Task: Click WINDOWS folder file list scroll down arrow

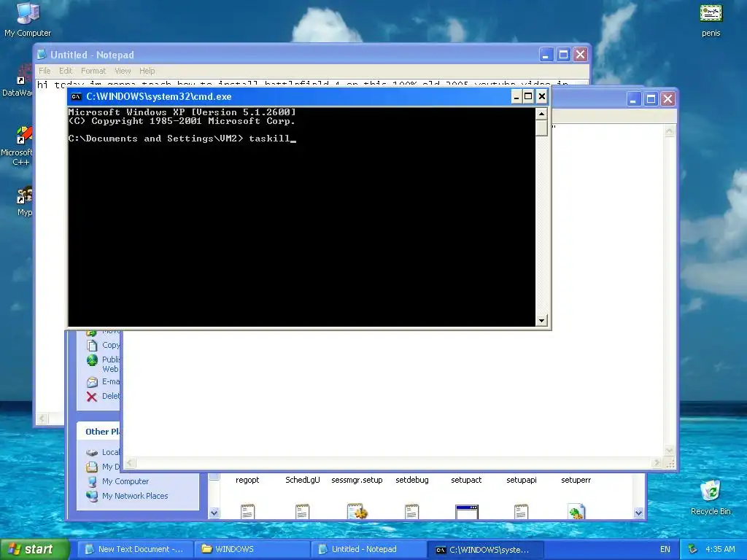Action: coord(639,513)
